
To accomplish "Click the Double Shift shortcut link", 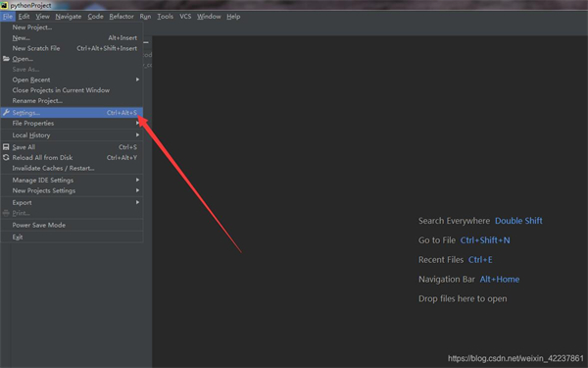I will point(518,221).
